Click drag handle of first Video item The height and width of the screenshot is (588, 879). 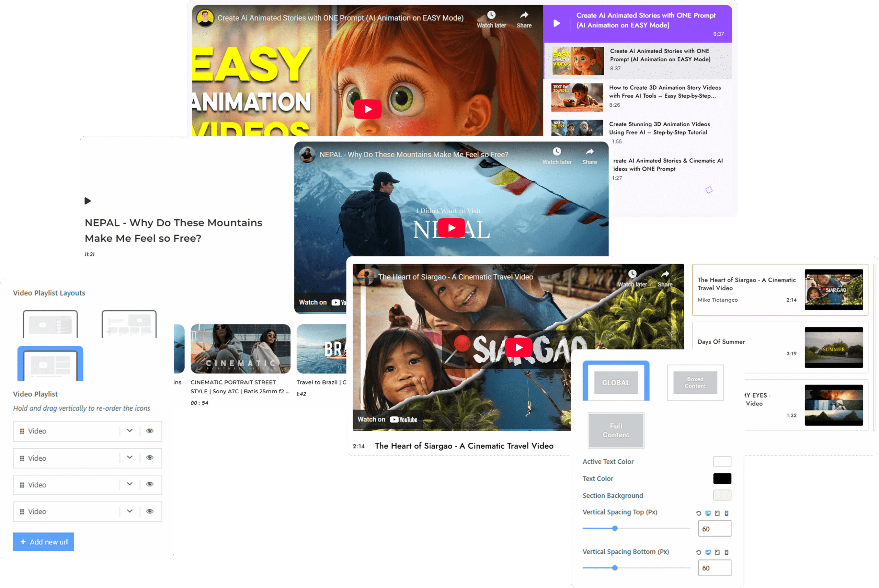(x=22, y=431)
